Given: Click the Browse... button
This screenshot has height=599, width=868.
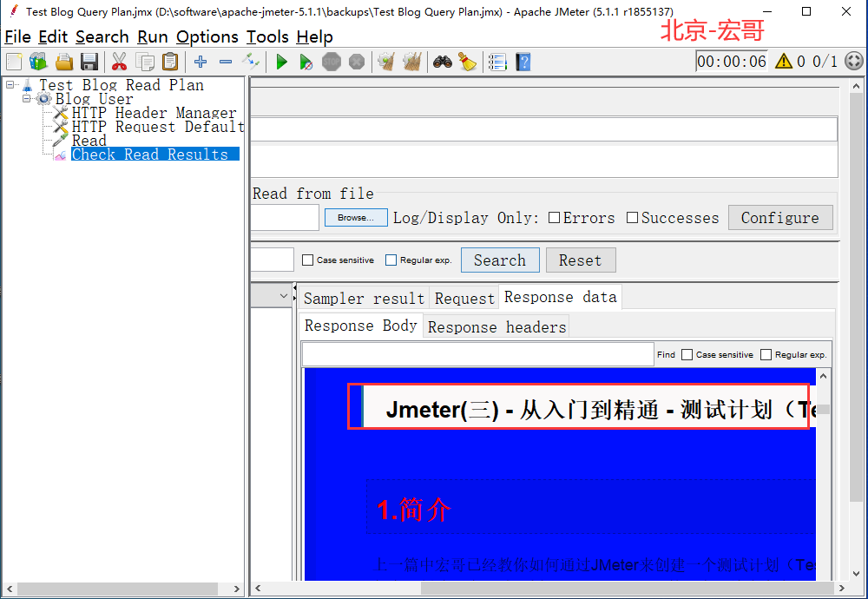Looking at the screenshot, I should click(356, 218).
